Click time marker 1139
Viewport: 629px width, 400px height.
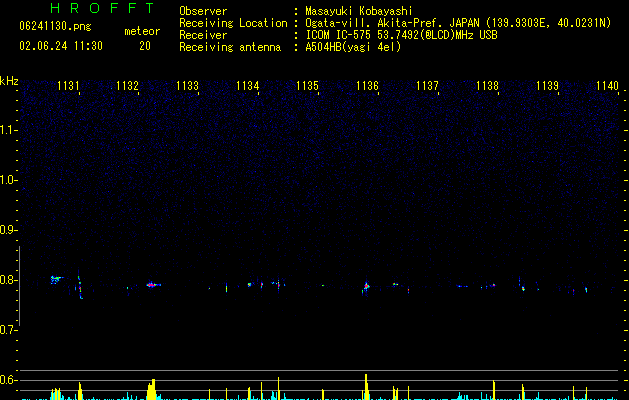click(547, 86)
